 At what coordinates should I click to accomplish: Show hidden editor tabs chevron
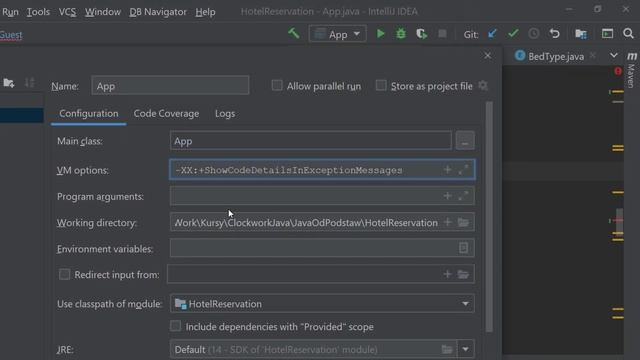click(613, 56)
